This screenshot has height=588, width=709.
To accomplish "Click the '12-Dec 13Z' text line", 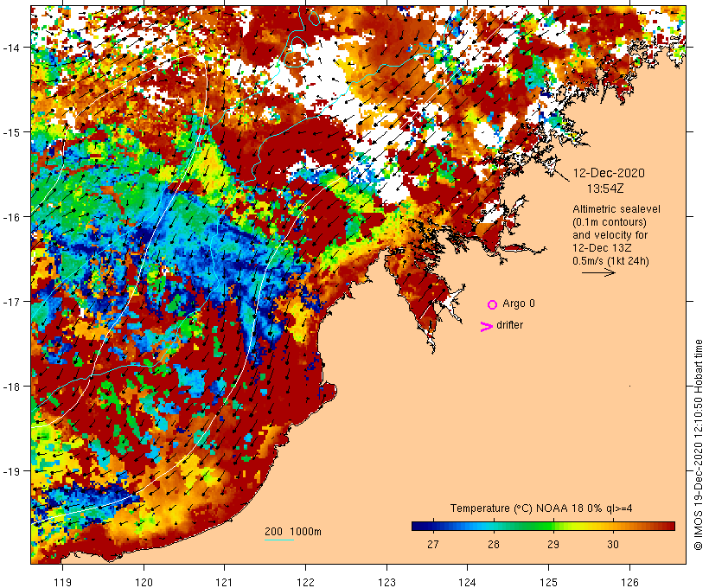I will click(602, 248).
